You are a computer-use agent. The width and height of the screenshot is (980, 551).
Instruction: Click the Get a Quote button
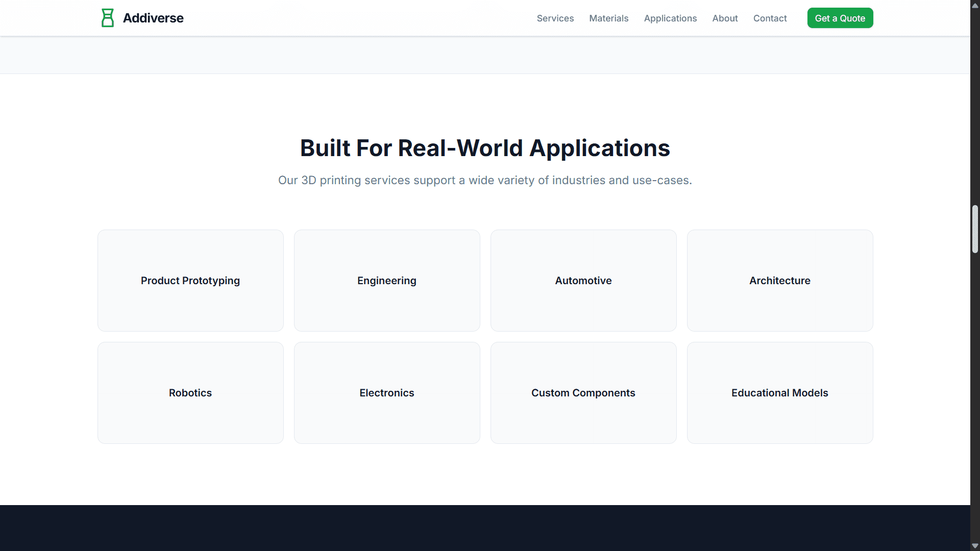840,18
